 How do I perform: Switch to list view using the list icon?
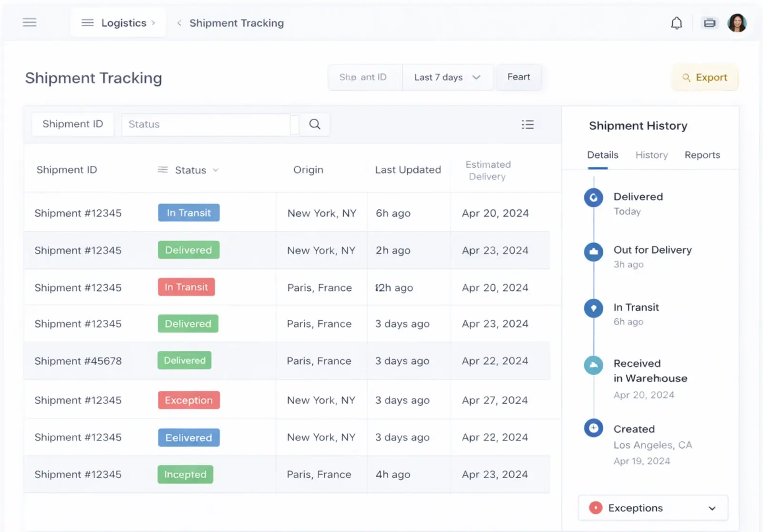[528, 124]
